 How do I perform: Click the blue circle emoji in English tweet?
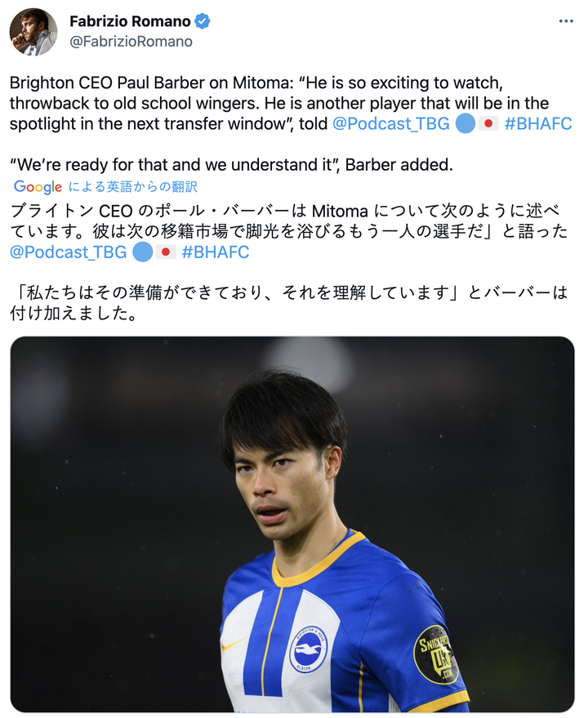tap(465, 123)
